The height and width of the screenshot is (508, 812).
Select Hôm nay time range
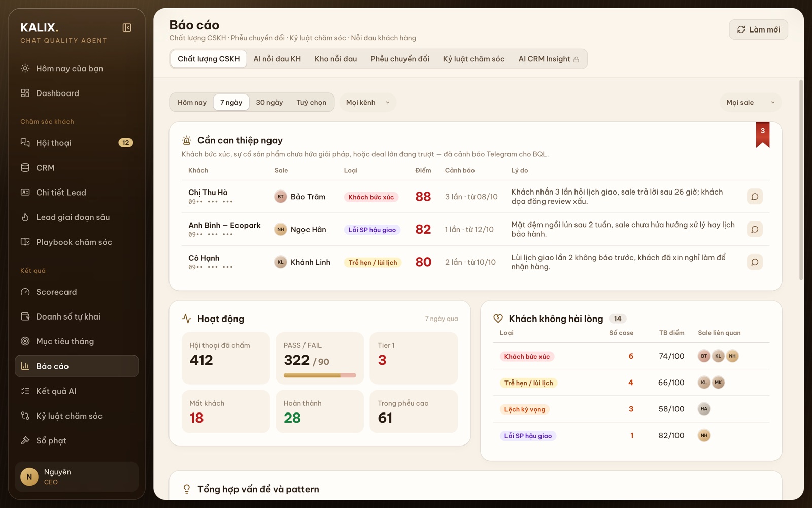(x=192, y=102)
